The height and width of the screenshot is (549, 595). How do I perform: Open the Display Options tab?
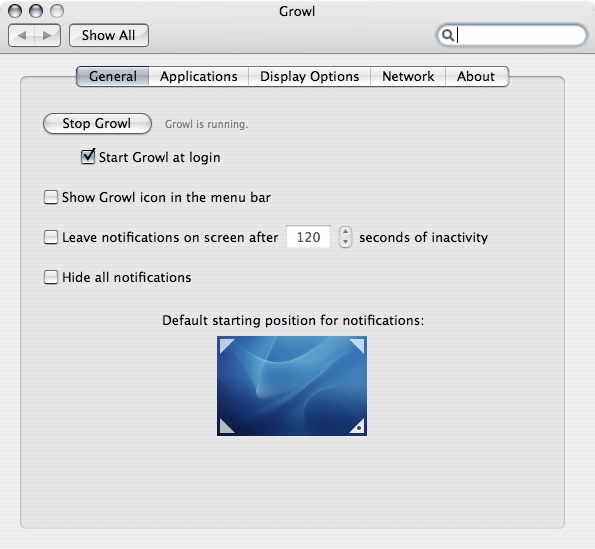point(309,76)
